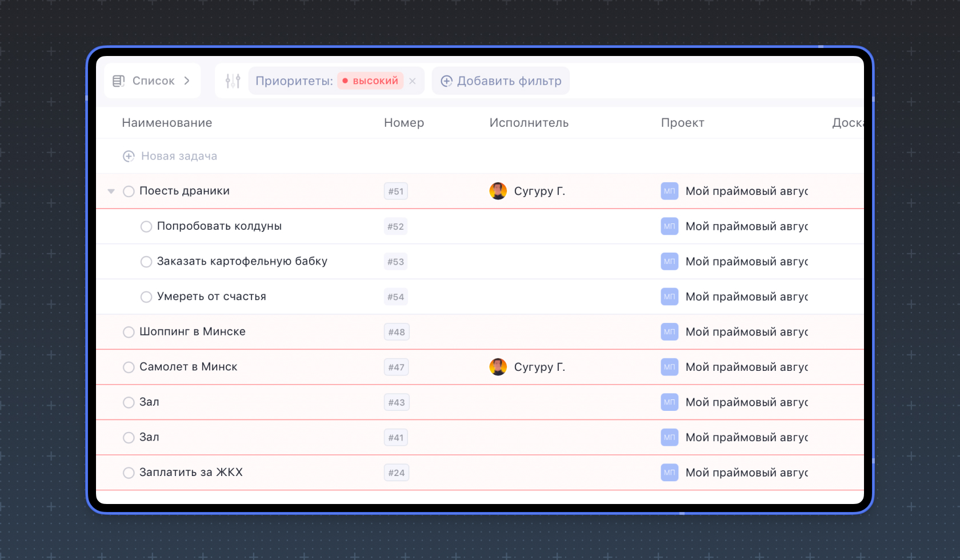Open the высокий priority value dropdown
Screen dimensions: 960x560
(x=370, y=81)
